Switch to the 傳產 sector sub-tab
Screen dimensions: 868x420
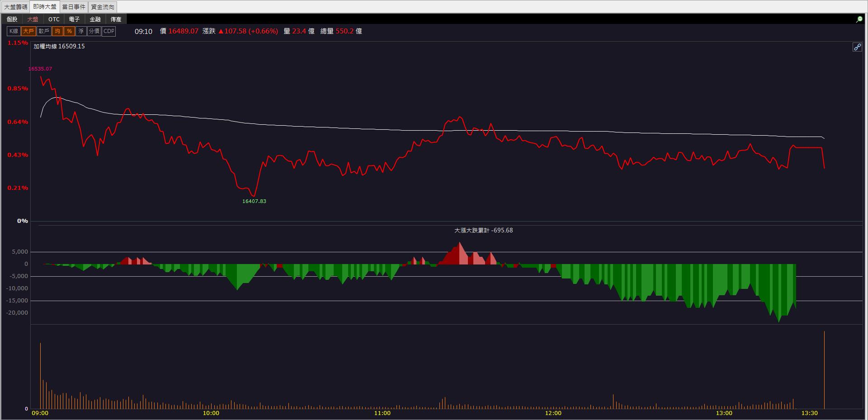pyautogui.click(x=116, y=19)
